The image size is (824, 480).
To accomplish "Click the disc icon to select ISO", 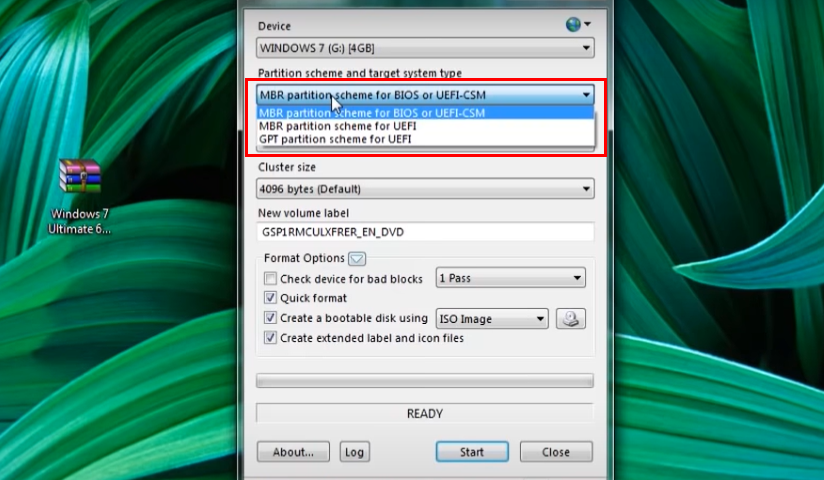I will [x=571, y=319].
